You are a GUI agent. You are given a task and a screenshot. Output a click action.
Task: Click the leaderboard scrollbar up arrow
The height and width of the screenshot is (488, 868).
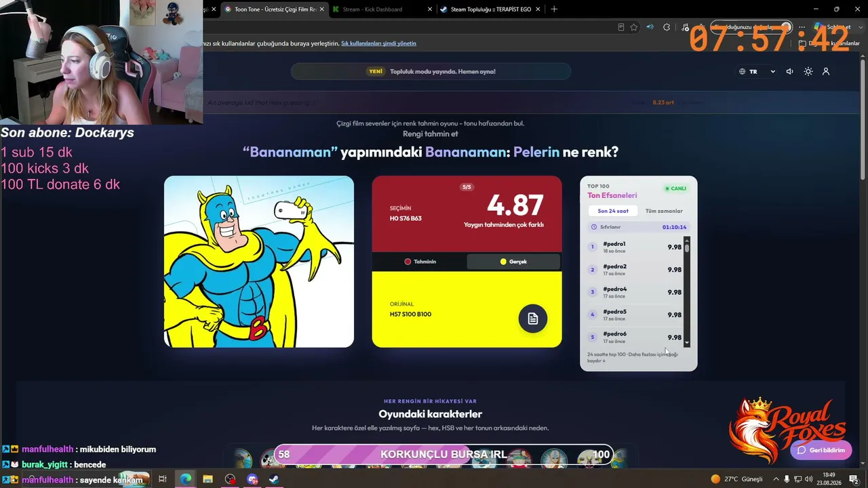click(687, 240)
